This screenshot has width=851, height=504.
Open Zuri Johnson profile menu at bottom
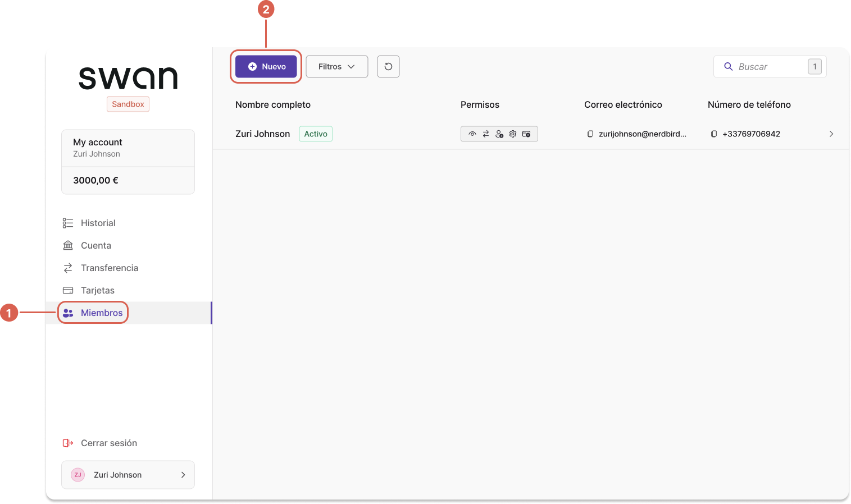coord(128,475)
